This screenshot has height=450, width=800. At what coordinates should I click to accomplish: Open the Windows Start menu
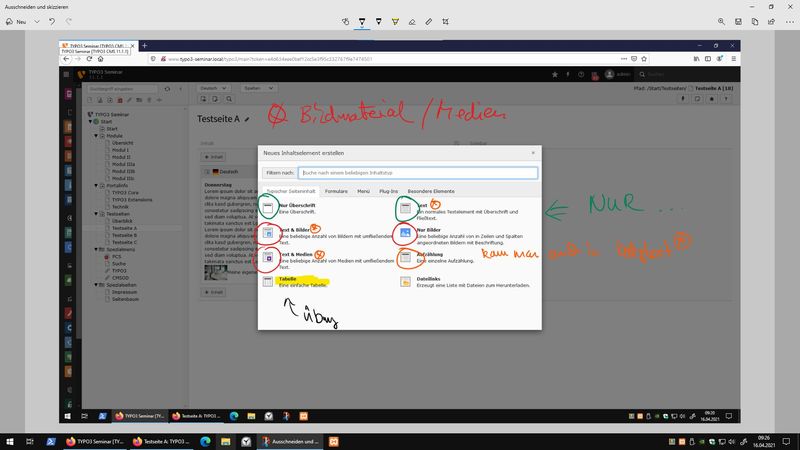(x=9, y=441)
